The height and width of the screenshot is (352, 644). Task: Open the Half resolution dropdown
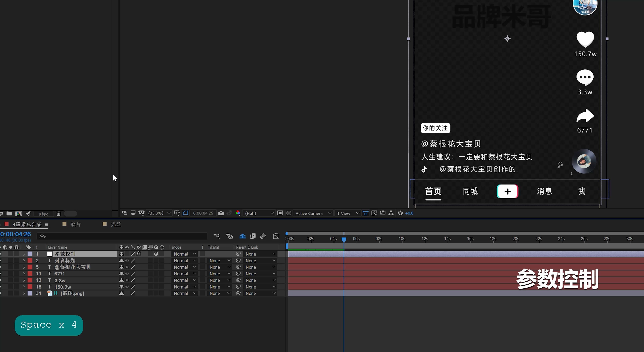click(259, 213)
